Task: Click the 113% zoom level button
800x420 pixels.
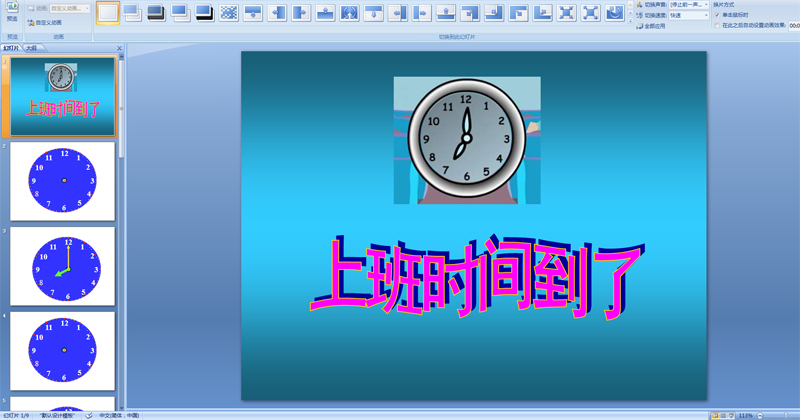Action: point(745,416)
